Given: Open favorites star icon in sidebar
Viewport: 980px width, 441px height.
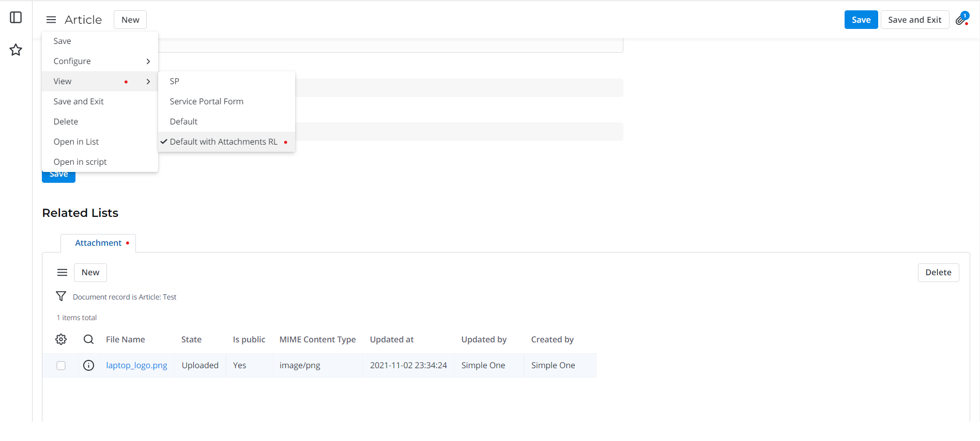Looking at the screenshot, I should (x=16, y=50).
